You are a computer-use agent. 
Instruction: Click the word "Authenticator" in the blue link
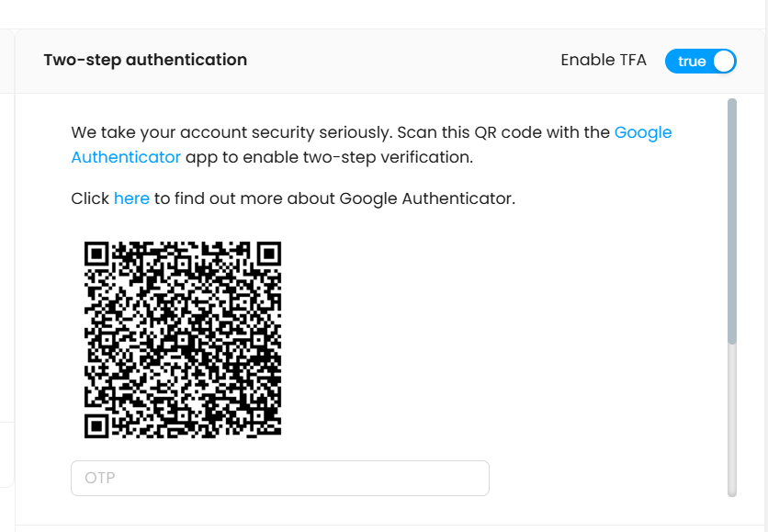pyautogui.click(x=126, y=157)
